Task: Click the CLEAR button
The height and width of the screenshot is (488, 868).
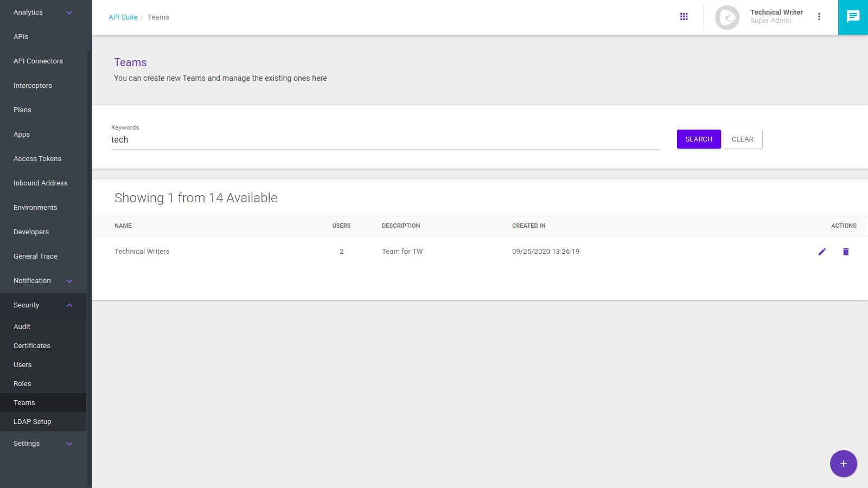Action: 742,139
